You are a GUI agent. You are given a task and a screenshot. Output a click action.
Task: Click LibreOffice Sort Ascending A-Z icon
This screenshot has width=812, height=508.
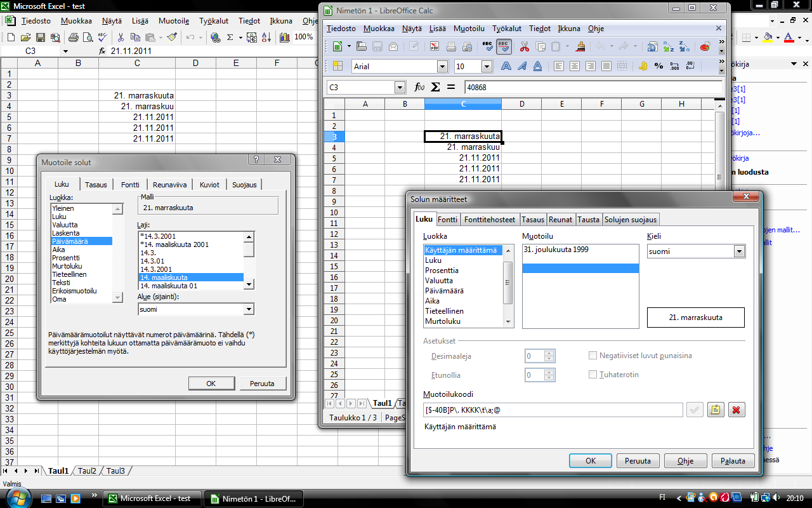(x=669, y=46)
